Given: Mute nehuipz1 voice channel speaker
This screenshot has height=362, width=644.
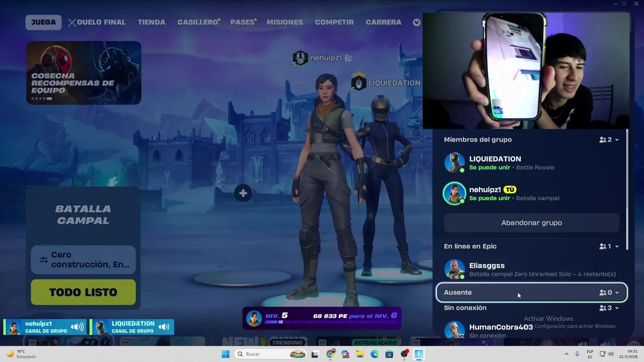Looking at the screenshot, I should click(77, 327).
